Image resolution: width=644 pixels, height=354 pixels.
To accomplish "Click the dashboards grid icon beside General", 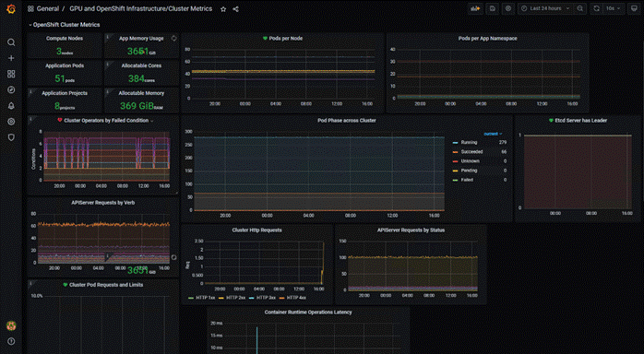I will 30,8.
